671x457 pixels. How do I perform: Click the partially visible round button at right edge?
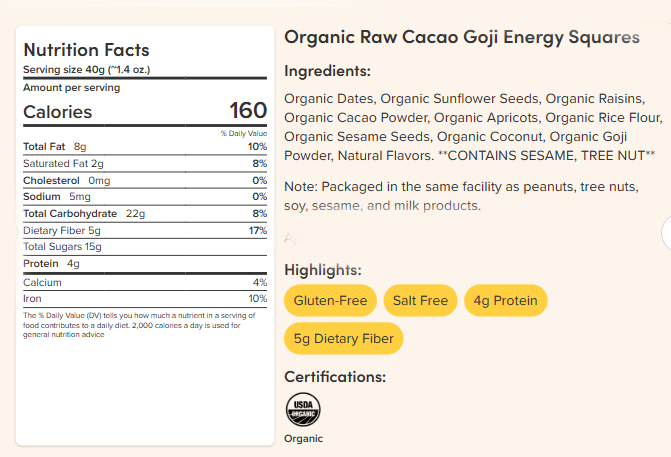pyautogui.click(x=666, y=233)
